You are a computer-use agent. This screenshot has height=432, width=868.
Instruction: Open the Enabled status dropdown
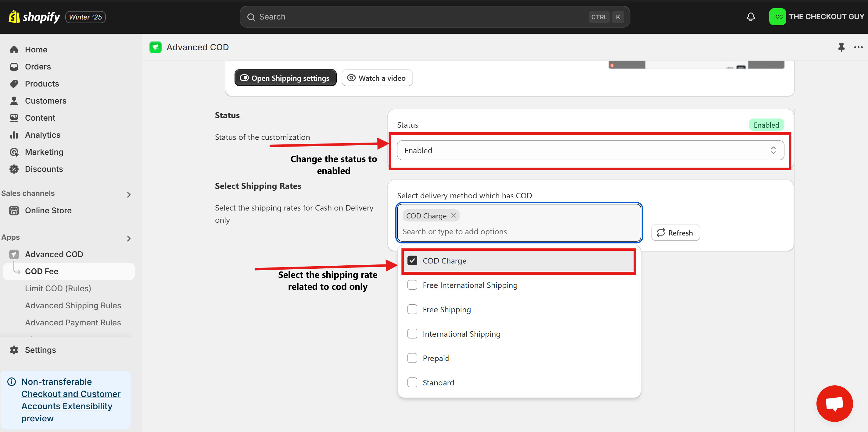590,150
